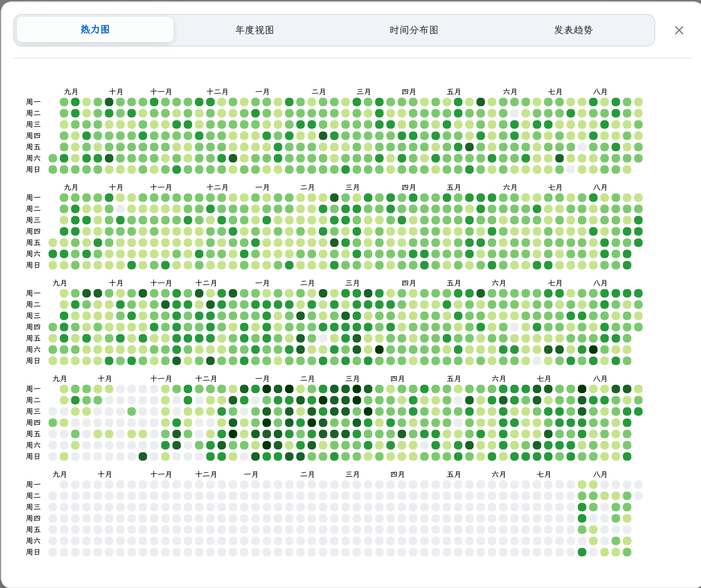Click 九月 month label of the top heatmap
The image size is (701, 588).
tap(71, 92)
